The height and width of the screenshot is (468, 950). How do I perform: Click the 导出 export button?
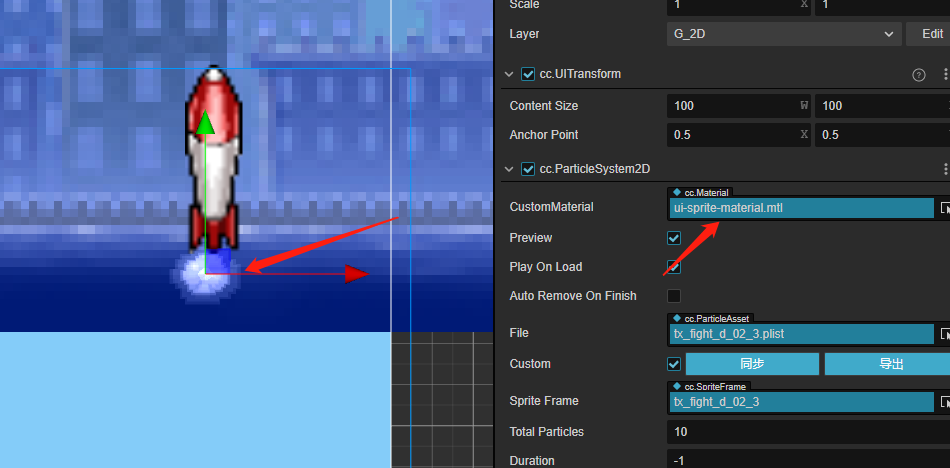(887, 364)
